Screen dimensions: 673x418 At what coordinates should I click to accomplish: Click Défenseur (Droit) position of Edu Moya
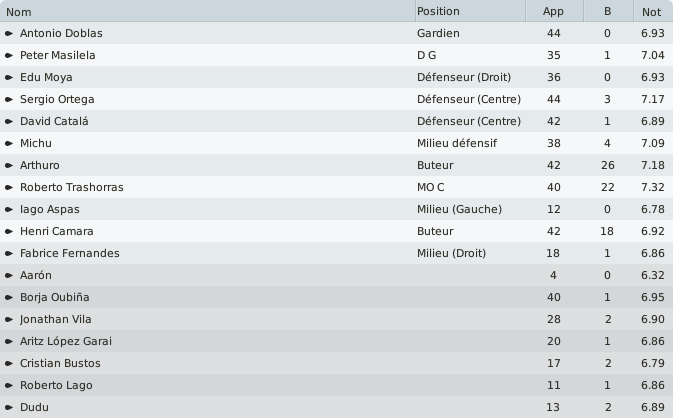click(x=464, y=77)
